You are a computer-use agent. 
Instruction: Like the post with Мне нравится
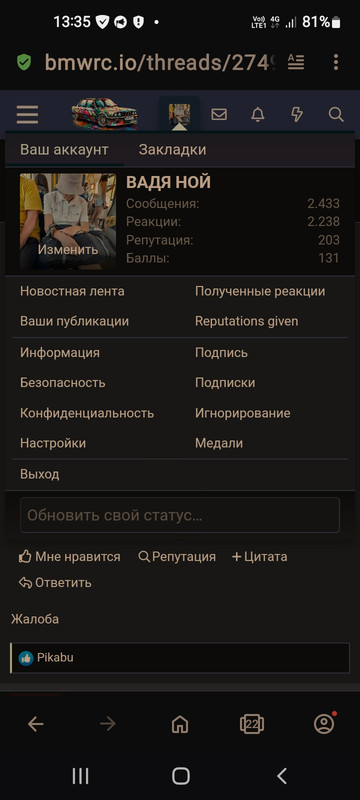pyautogui.click(x=69, y=557)
